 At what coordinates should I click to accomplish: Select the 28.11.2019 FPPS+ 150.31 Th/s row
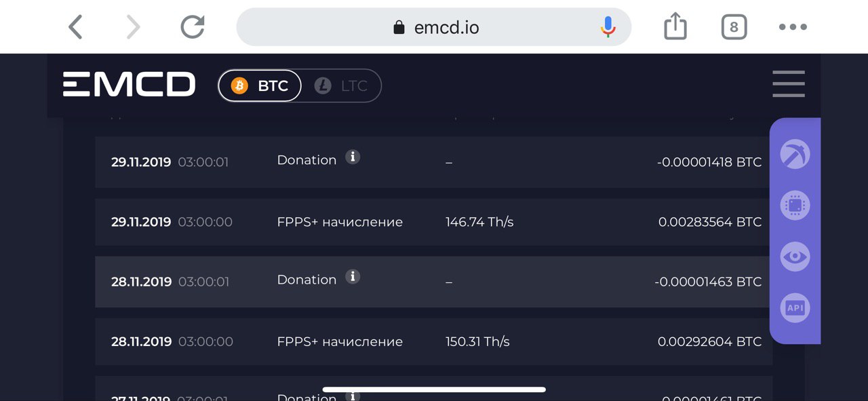[x=434, y=341]
